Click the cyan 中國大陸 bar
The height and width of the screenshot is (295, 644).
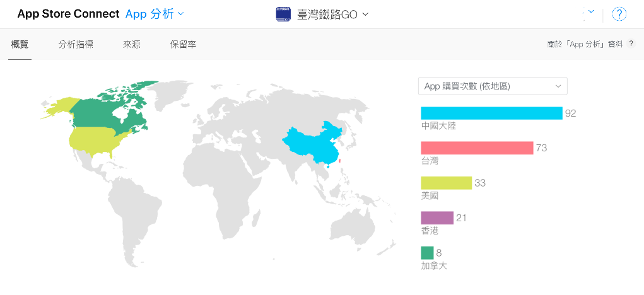click(x=491, y=113)
